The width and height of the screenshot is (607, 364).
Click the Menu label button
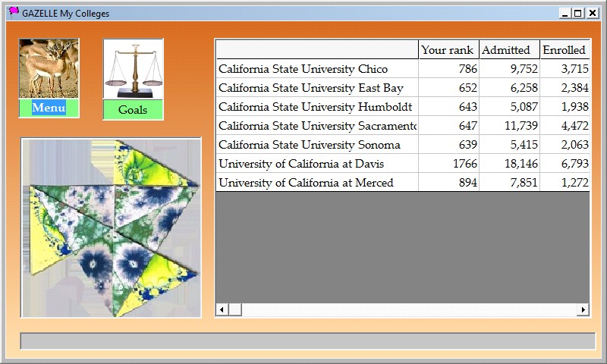[x=49, y=108]
